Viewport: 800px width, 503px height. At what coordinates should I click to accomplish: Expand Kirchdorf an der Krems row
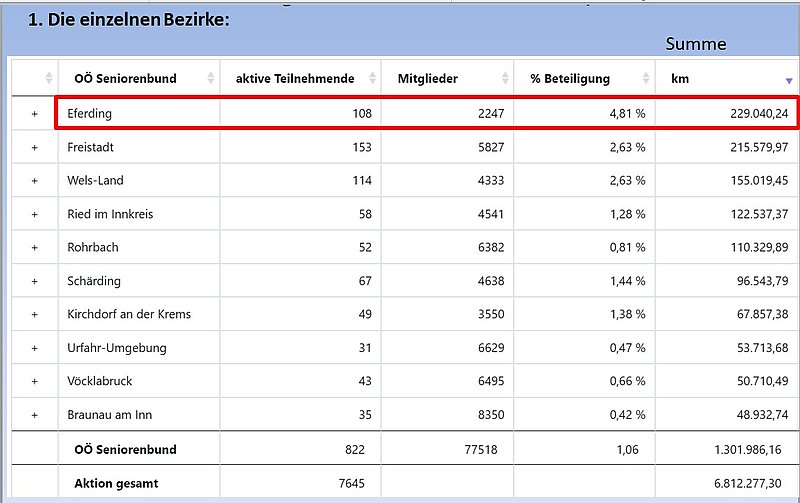(x=34, y=314)
